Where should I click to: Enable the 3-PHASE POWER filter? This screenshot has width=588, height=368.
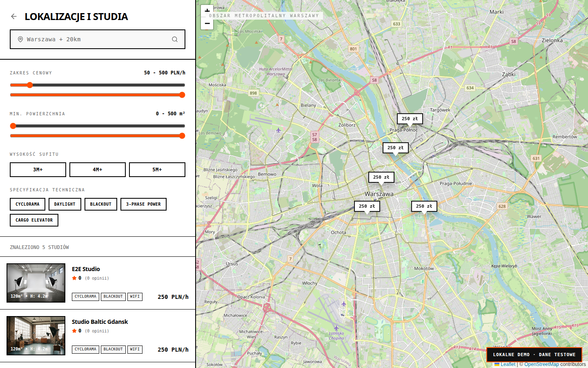click(x=143, y=204)
